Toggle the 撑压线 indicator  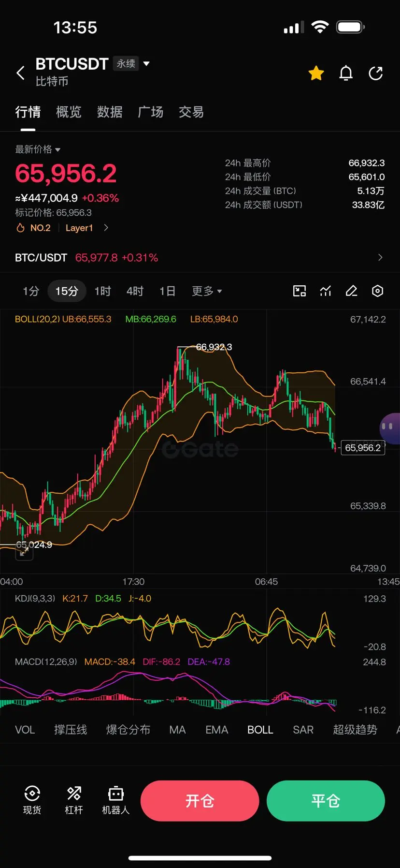point(71,730)
